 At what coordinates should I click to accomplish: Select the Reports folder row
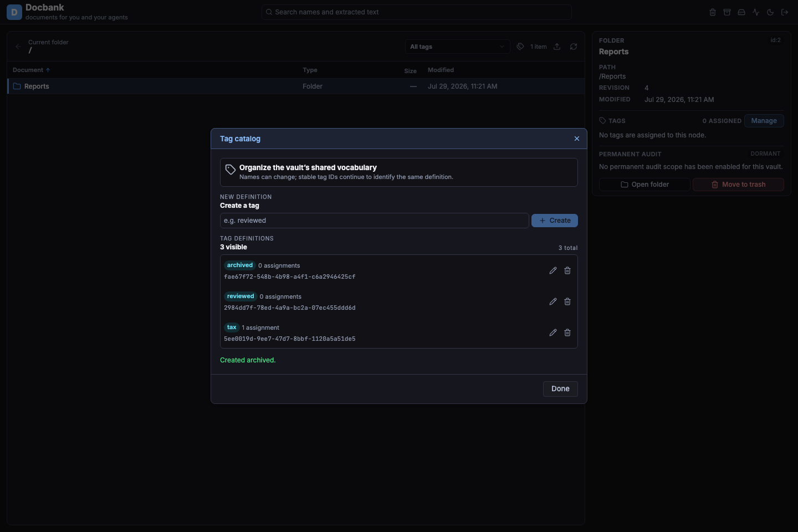point(296,86)
